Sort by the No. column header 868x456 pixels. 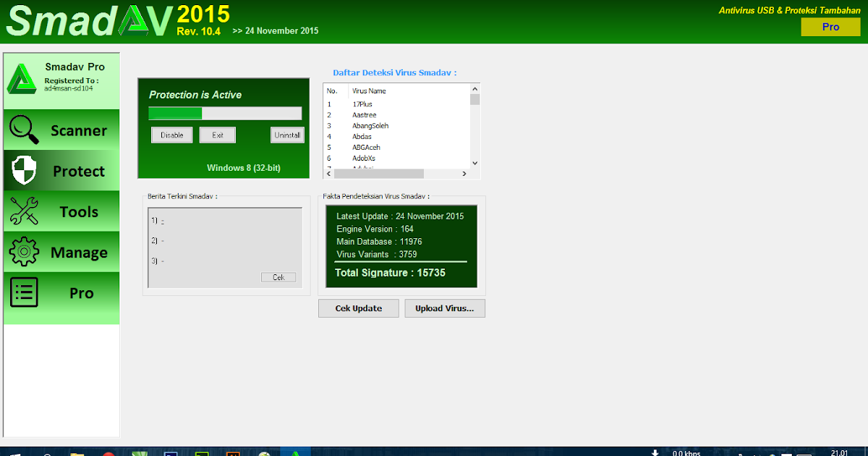pos(332,91)
